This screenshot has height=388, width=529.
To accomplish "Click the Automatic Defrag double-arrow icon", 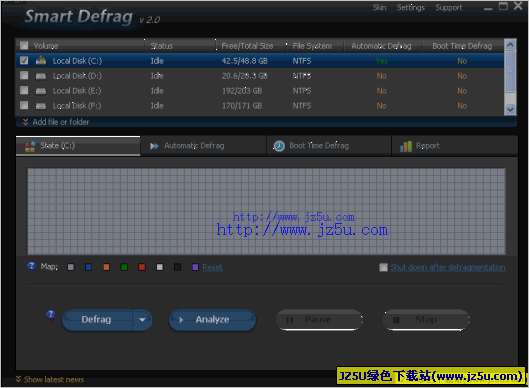I will [x=155, y=146].
